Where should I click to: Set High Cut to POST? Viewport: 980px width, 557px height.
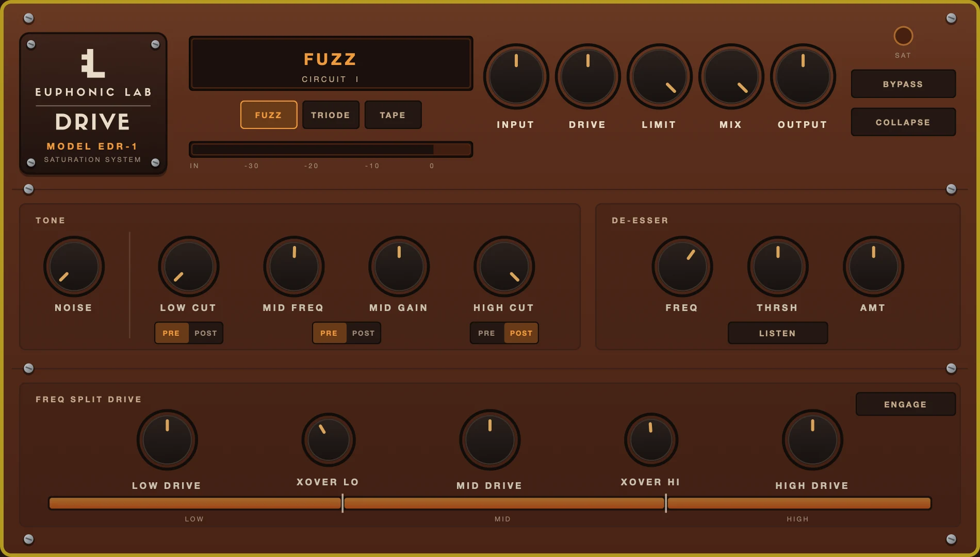pyautogui.click(x=521, y=333)
